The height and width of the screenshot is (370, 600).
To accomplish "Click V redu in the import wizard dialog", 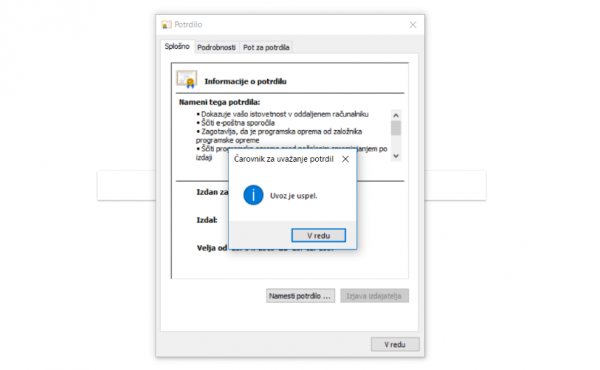I will point(318,235).
